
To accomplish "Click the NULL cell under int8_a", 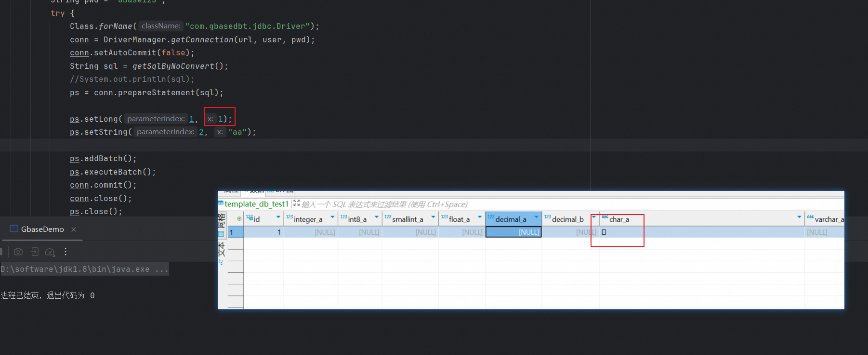I will click(360, 232).
